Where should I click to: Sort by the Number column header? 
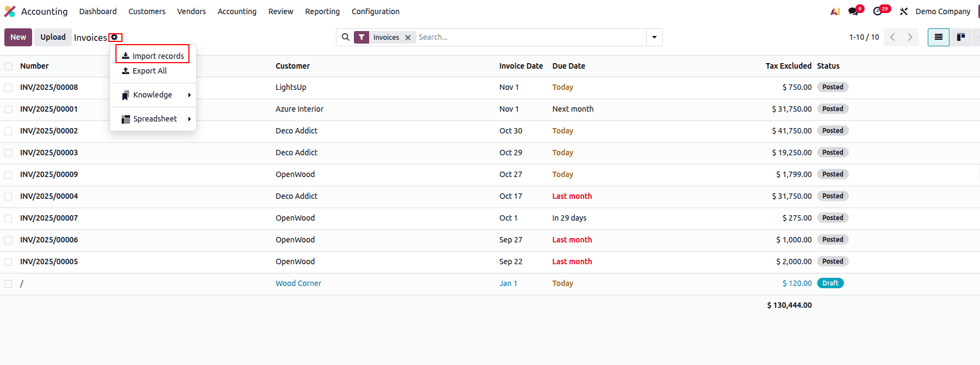(x=34, y=66)
